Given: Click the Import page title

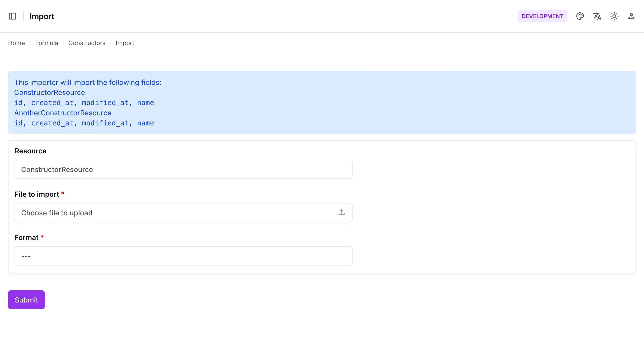Looking at the screenshot, I should point(42,16).
